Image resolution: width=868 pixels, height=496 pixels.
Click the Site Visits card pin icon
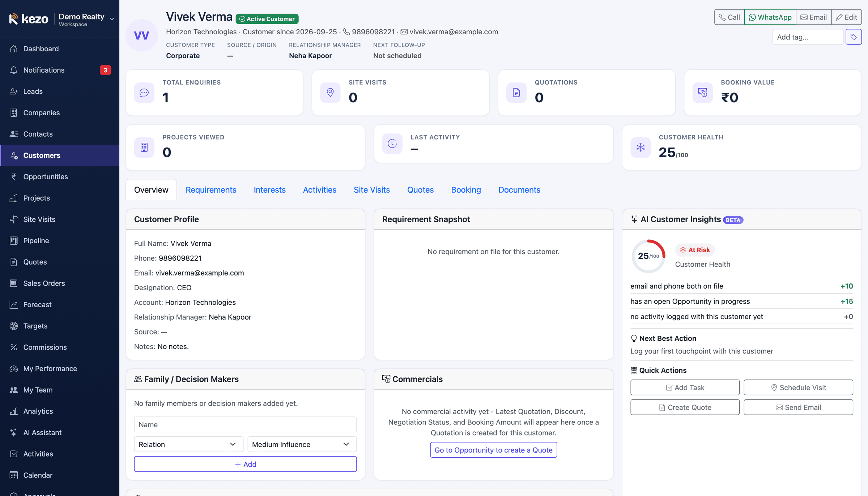(330, 93)
